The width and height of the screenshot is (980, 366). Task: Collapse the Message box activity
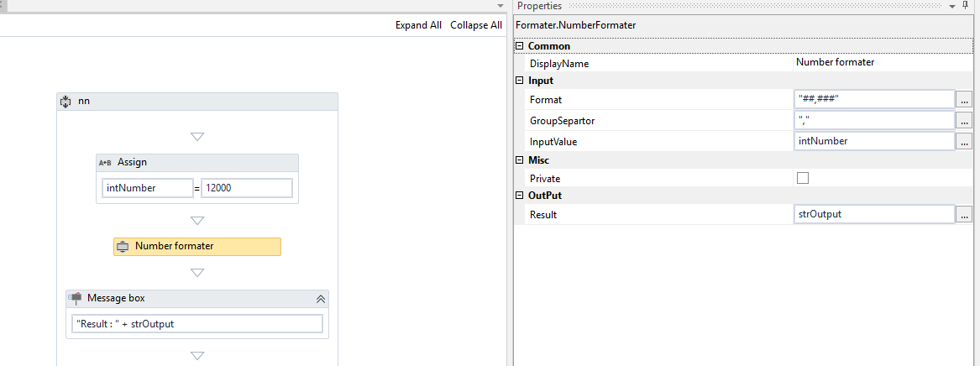pos(320,299)
